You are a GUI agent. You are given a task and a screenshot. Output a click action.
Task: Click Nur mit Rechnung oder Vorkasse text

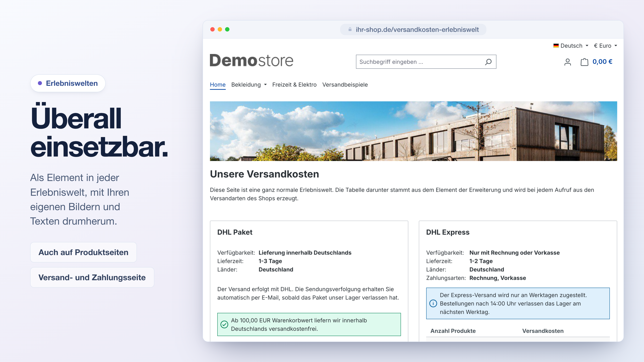pyautogui.click(x=515, y=253)
